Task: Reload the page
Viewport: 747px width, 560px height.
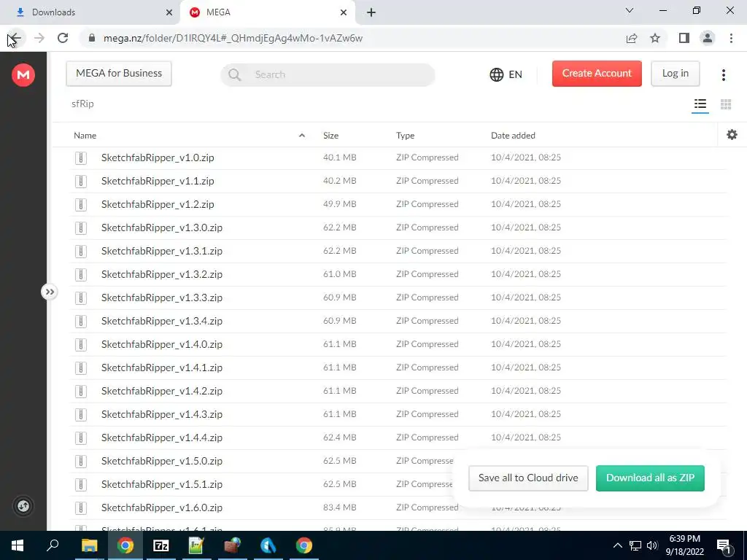Action: (63, 38)
